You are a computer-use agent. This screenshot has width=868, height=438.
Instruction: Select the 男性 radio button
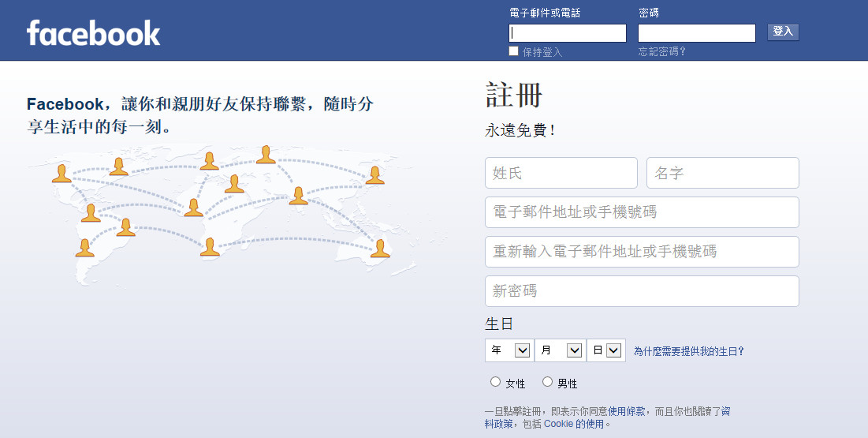tap(547, 382)
